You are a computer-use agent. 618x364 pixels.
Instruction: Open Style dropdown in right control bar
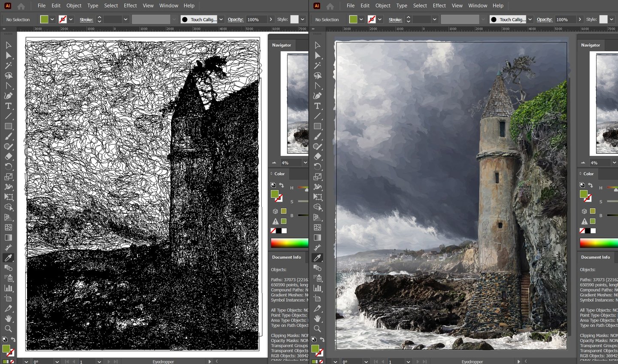click(x=612, y=19)
